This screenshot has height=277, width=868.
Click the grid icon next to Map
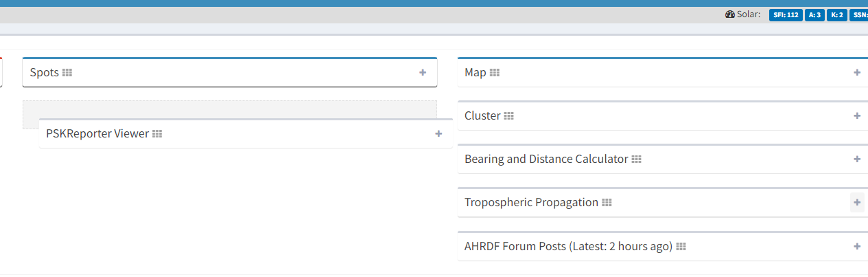click(495, 73)
